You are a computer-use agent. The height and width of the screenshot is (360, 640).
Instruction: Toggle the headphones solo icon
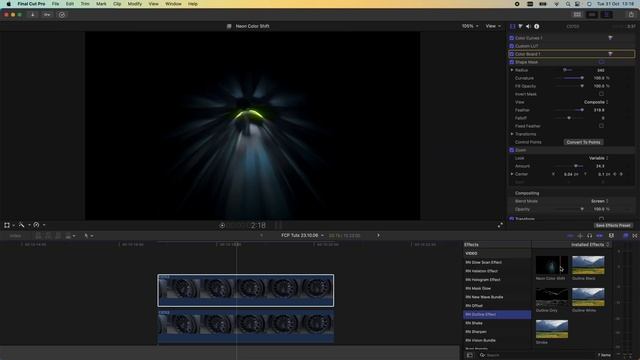pyautogui.click(x=589, y=236)
